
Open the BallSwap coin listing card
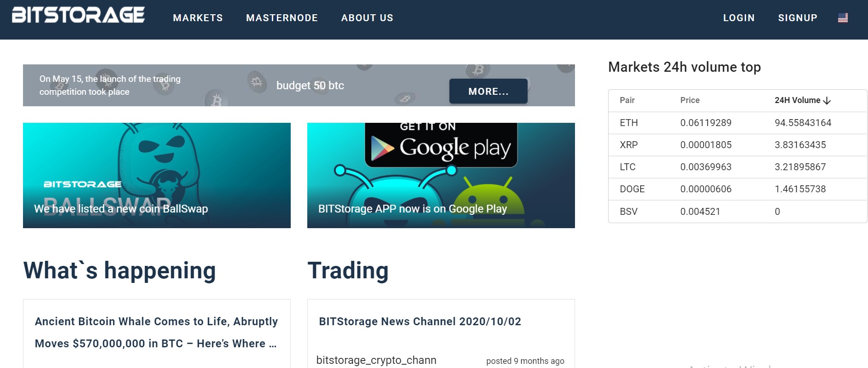click(x=157, y=175)
